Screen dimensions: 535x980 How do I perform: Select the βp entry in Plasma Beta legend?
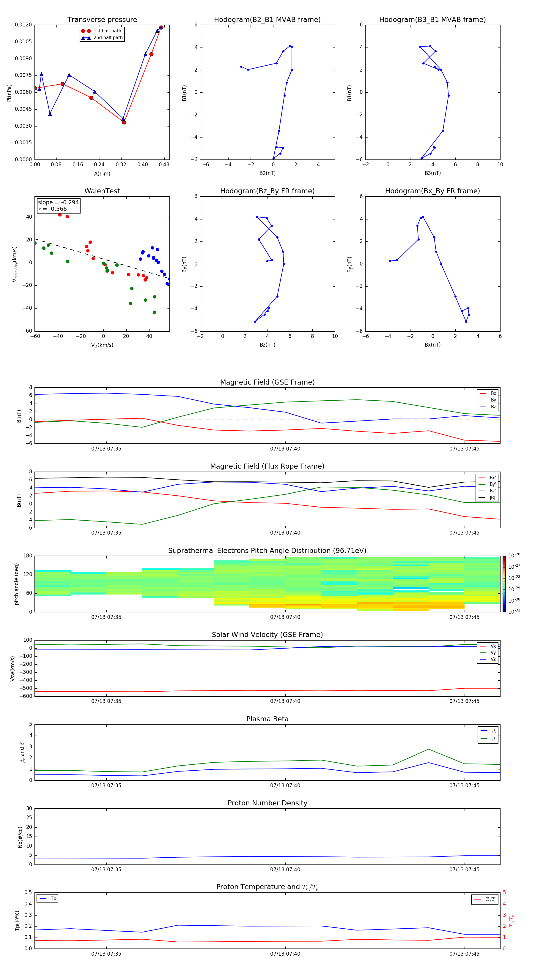[x=488, y=731]
